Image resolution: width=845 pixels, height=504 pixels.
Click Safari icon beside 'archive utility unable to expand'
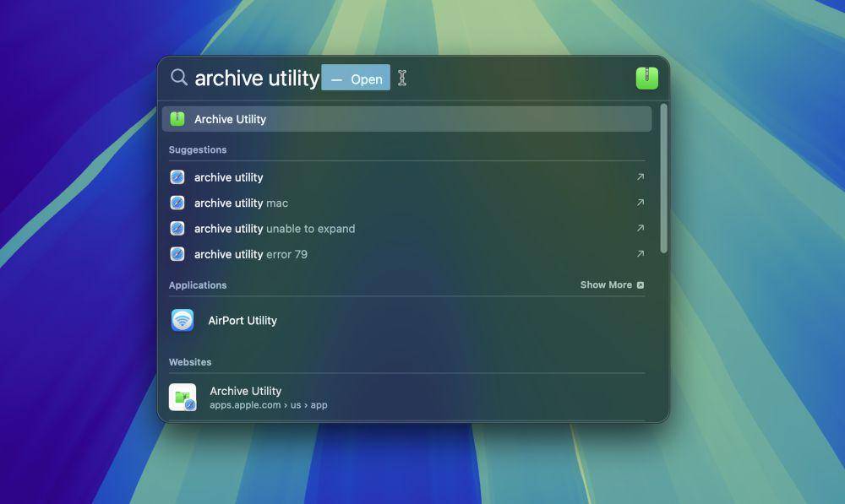(177, 228)
